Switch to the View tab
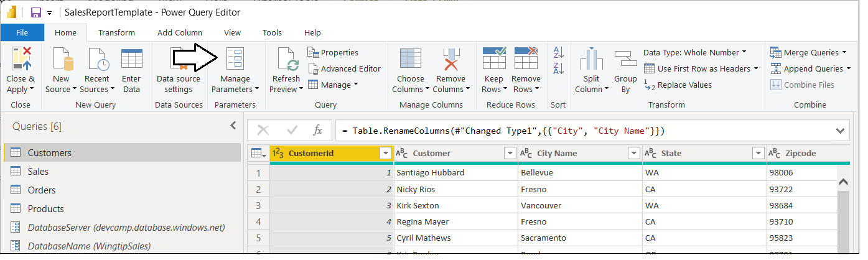This screenshot has height=260, width=868. [x=232, y=32]
